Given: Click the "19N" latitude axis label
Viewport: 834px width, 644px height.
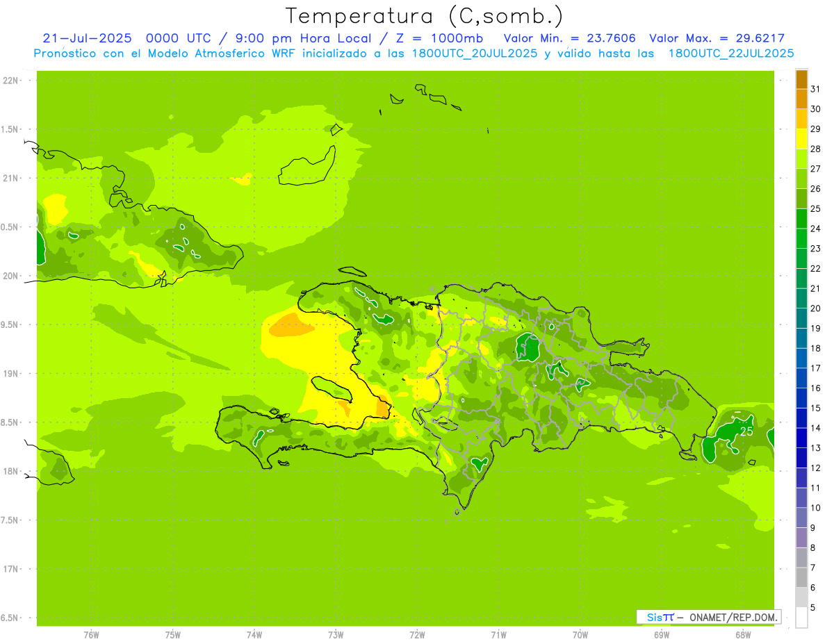Looking at the screenshot, I should point(10,374).
